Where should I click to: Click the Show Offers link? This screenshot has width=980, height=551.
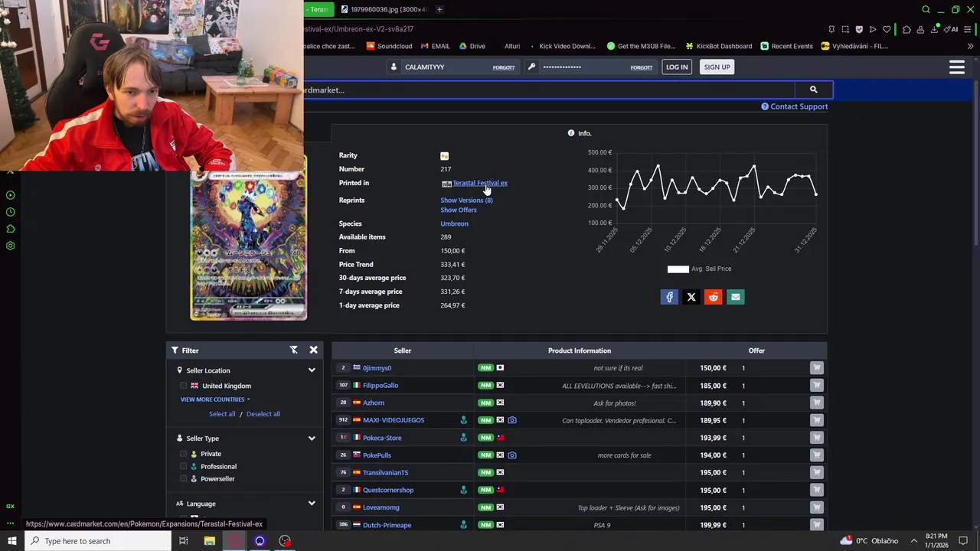[459, 210]
